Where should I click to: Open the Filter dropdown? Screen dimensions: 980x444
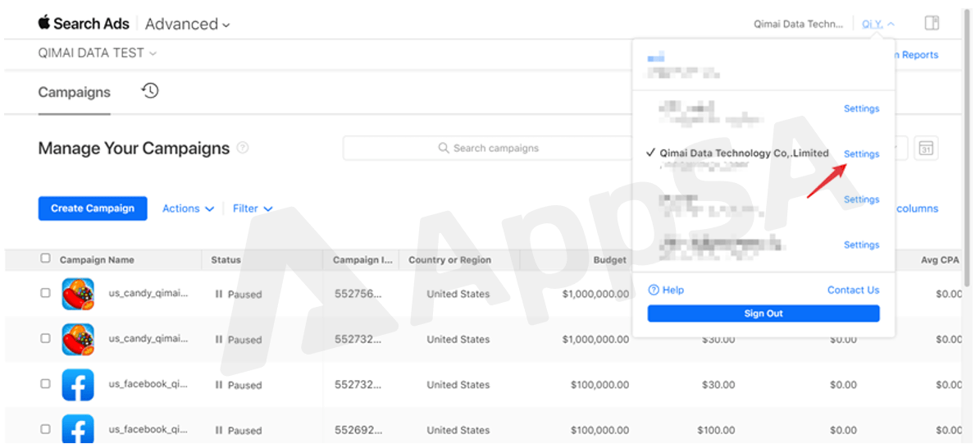click(253, 208)
